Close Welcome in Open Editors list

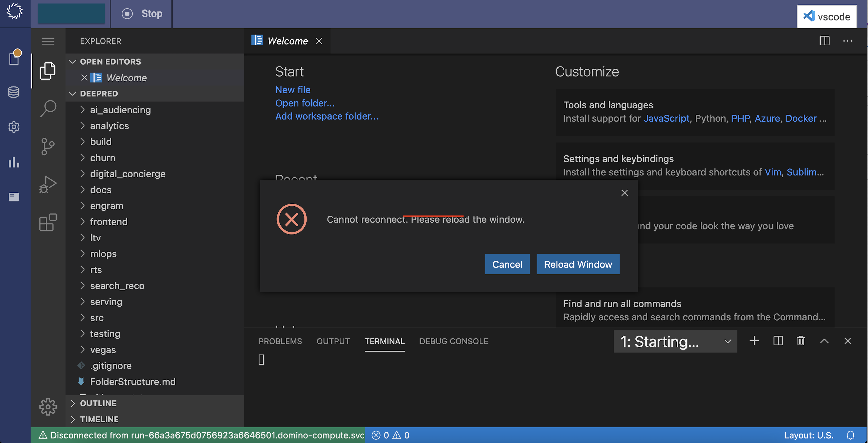coord(84,78)
